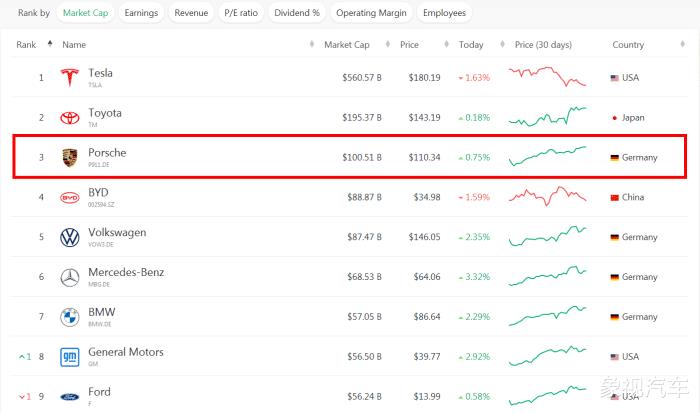Click the USA flag in Tesla row
The width and height of the screenshot is (700, 413).
click(615, 78)
